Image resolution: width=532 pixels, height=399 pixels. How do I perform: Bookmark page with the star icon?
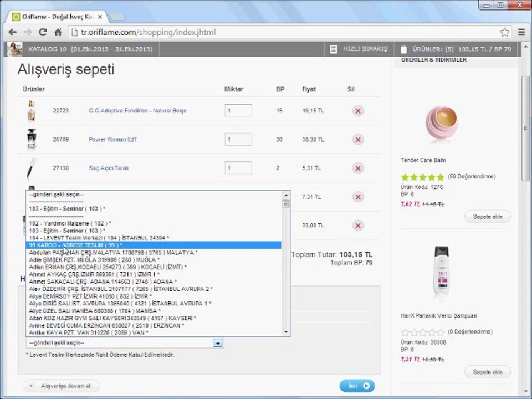click(504, 32)
